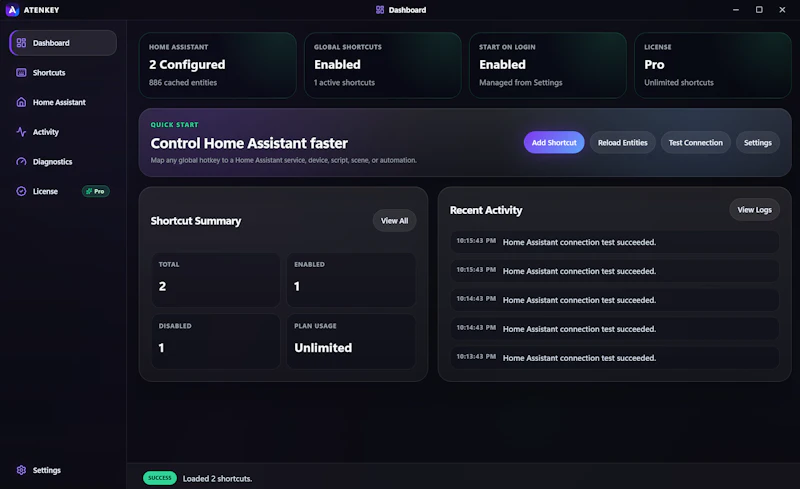The height and width of the screenshot is (489, 800).
Task: Open the Dashboard menu item
Action: [x=63, y=43]
